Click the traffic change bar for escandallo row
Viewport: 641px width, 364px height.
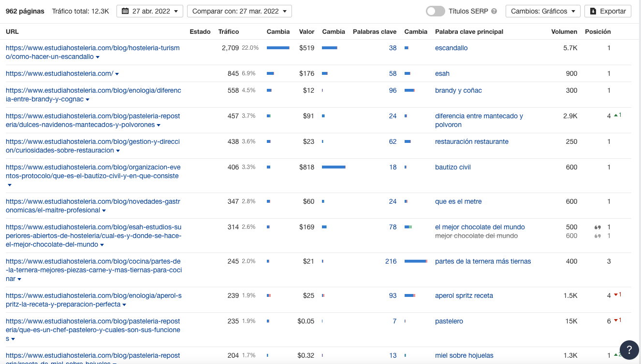point(278,48)
